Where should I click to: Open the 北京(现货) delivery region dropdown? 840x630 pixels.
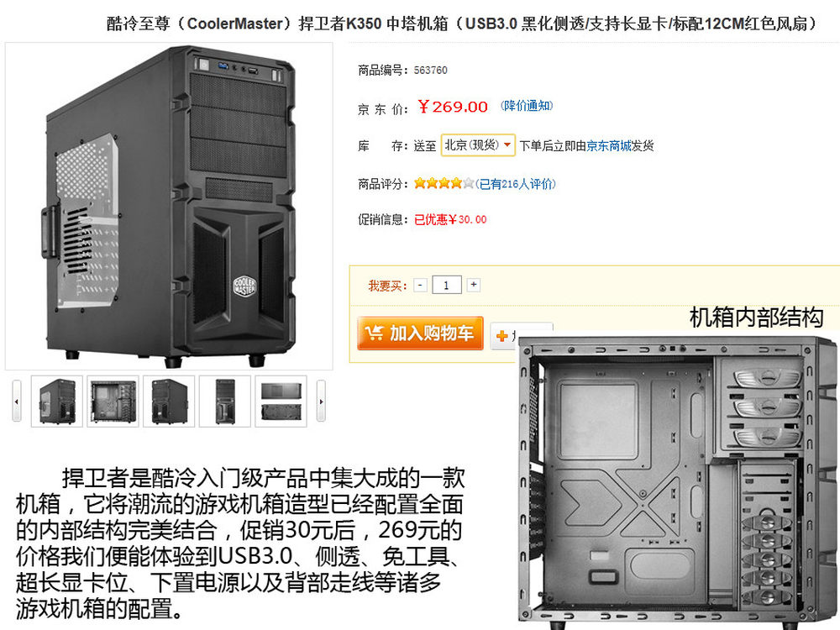tap(478, 145)
